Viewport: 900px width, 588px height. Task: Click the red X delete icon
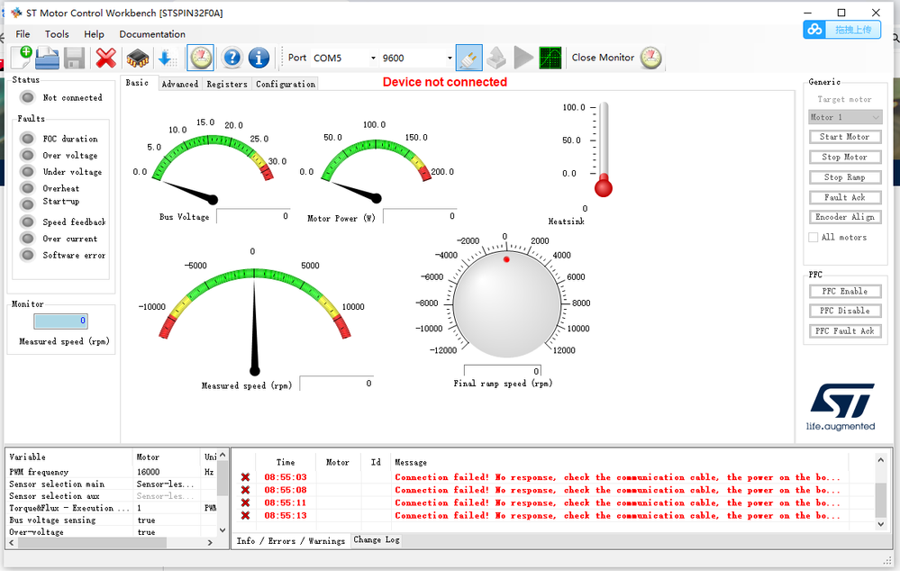(x=105, y=58)
